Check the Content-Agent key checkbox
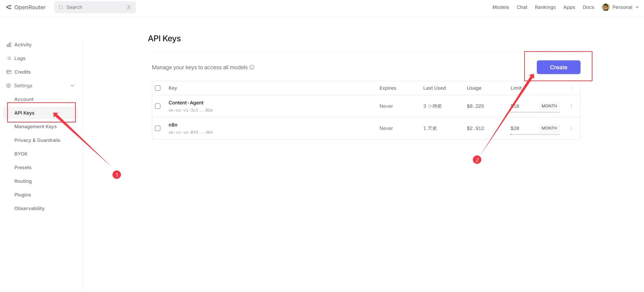 (x=158, y=106)
